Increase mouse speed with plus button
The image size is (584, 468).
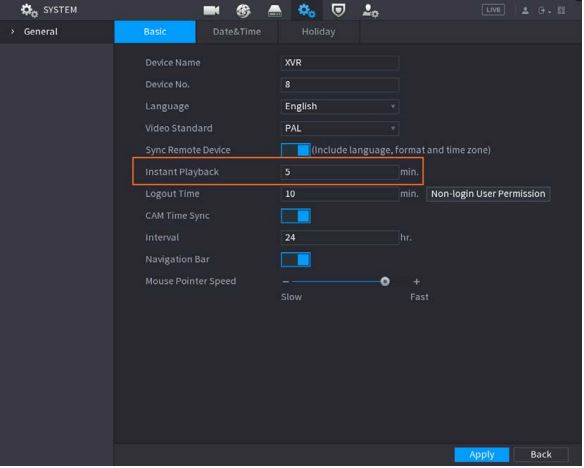click(416, 281)
